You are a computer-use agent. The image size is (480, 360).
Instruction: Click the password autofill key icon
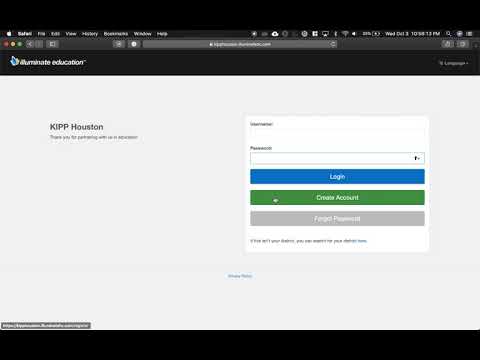pyautogui.click(x=417, y=158)
